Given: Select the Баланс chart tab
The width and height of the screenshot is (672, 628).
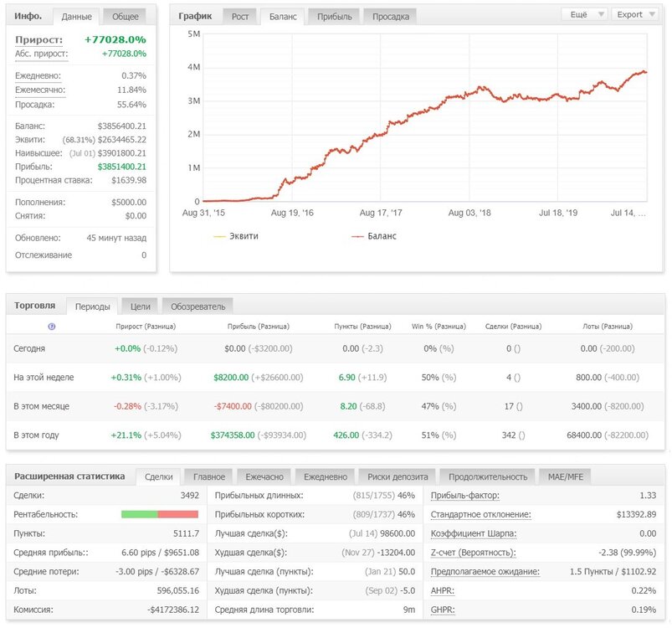Looking at the screenshot, I should click(x=282, y=17).
